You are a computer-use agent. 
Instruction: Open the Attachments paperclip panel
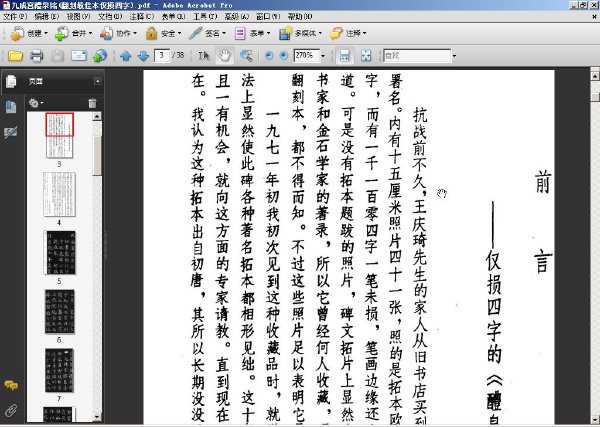tap(11, 410)
